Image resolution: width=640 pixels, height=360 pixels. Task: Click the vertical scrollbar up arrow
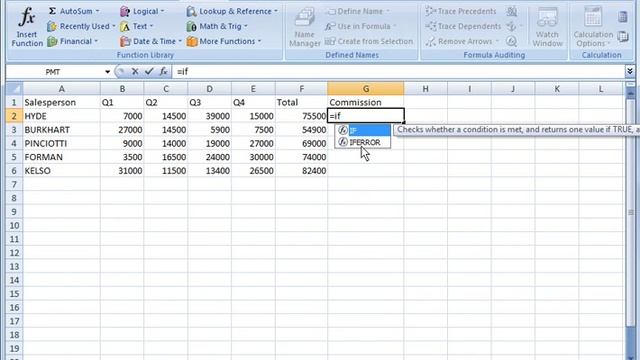(x=631, y=93)
